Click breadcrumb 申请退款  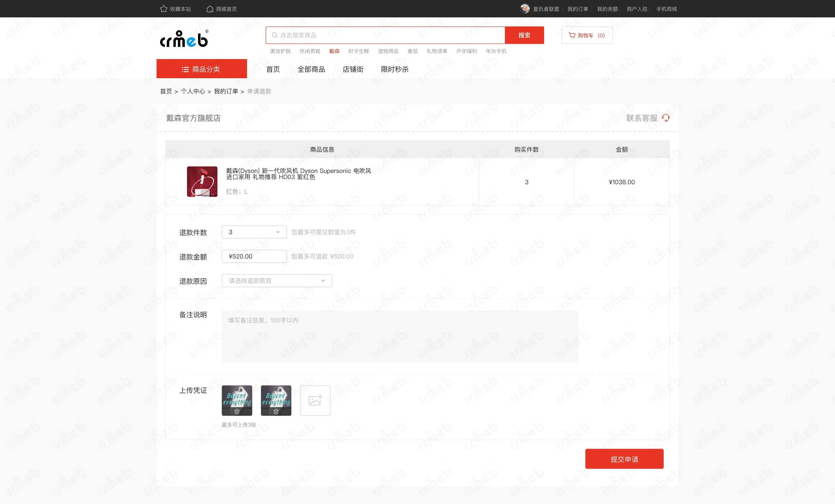tap(259, 92)
